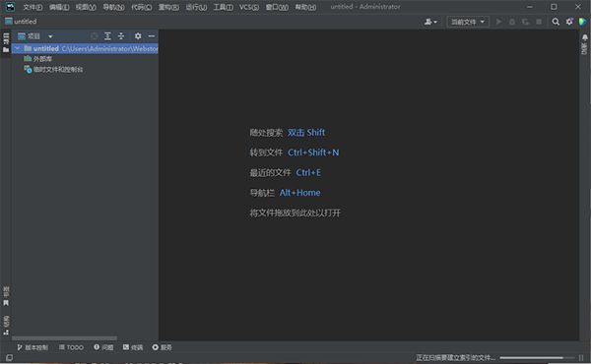Open the 文件(F) menu
The width and height of the screenshot is (591, 364).
pos(33,7)
